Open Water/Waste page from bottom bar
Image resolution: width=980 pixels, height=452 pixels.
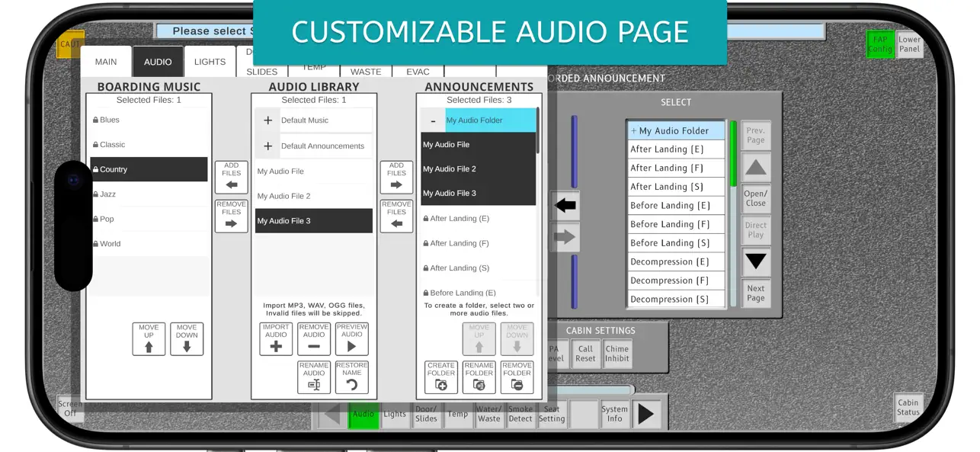pyautogui.click(x=489, y=414)
